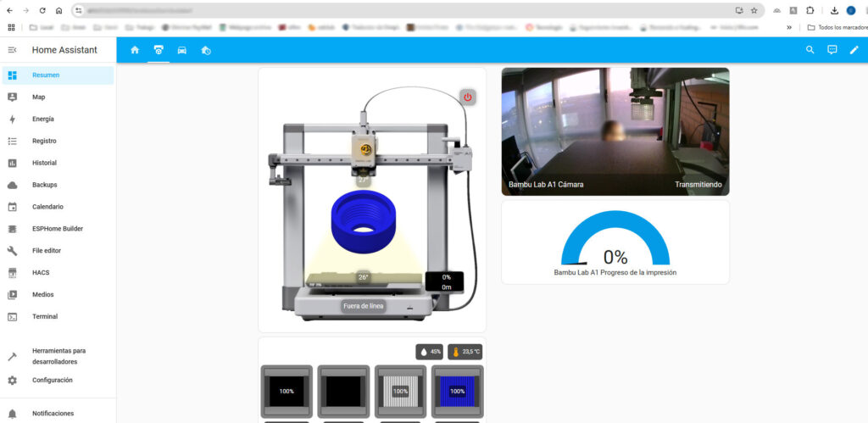This screenshot has width=868, height=423.
Task: Open the Historial panel
Action: click(x=58, y=163)
